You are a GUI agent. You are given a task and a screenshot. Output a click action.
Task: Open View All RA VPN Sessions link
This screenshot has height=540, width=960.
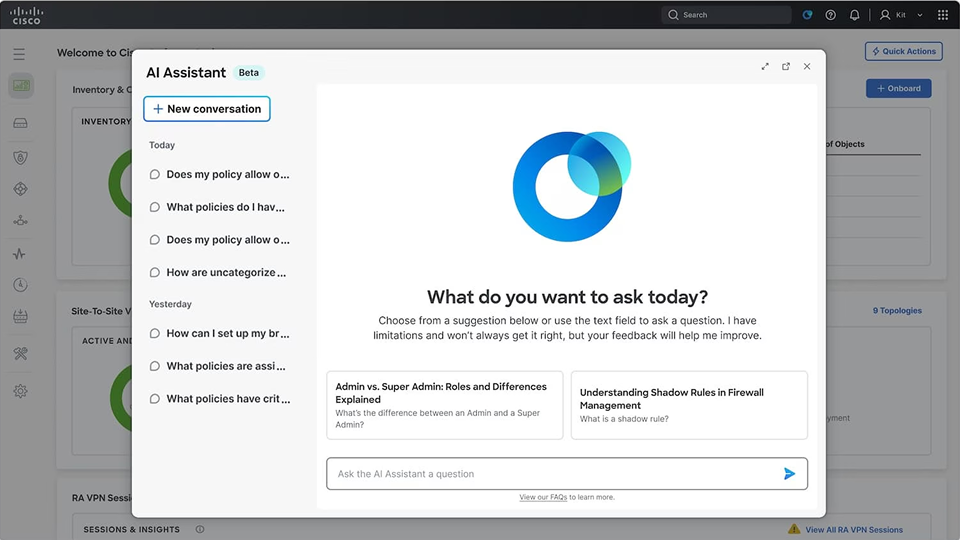854,530
